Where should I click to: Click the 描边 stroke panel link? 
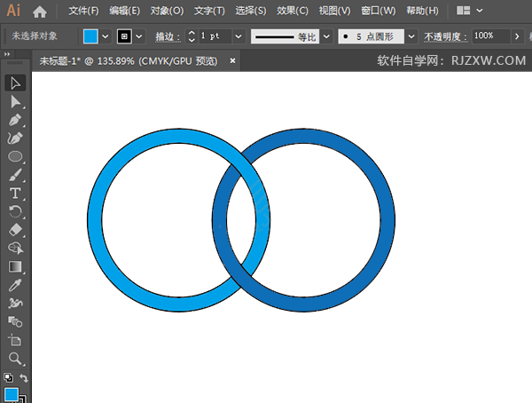168,36
